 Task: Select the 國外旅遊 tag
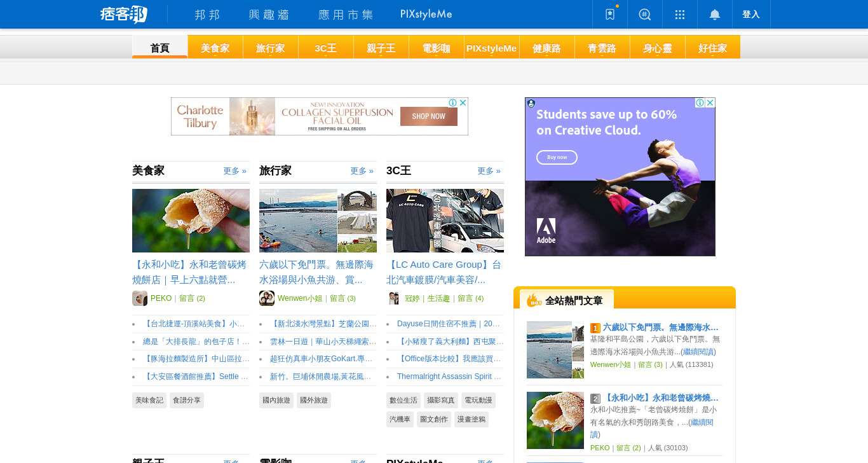[314, 400]
